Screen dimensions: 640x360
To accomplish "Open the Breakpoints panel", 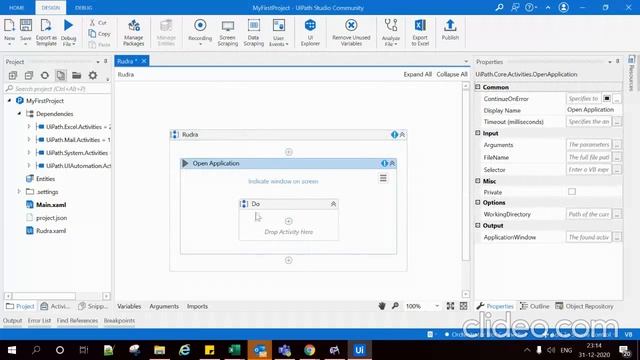I will [x=119, y=320].
